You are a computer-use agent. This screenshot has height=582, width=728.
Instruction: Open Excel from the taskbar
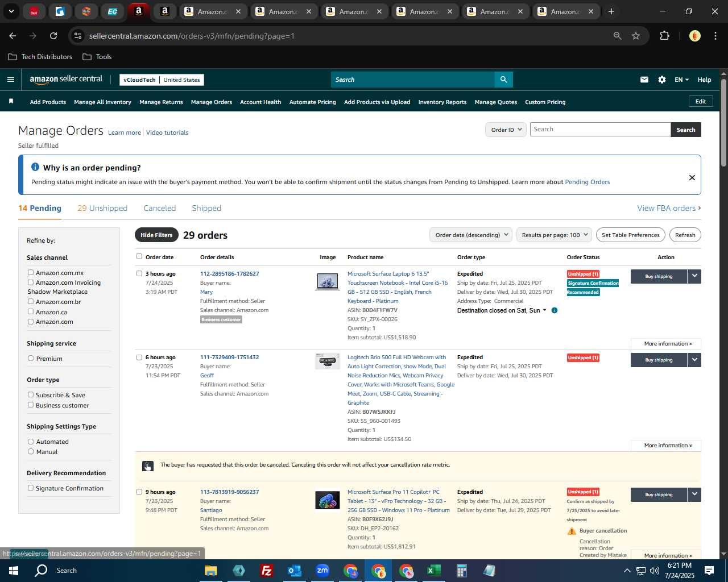tap(433, 571)
